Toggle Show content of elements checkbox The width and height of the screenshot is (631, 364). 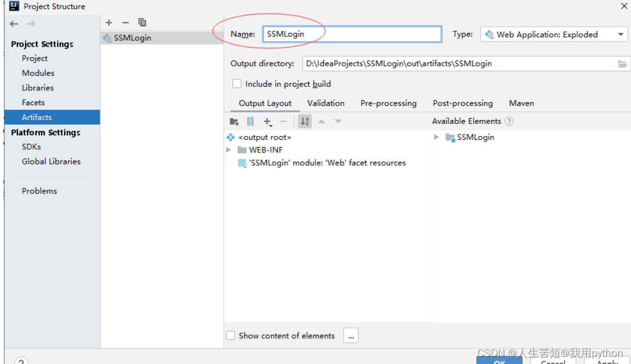(x=231, y=335)
